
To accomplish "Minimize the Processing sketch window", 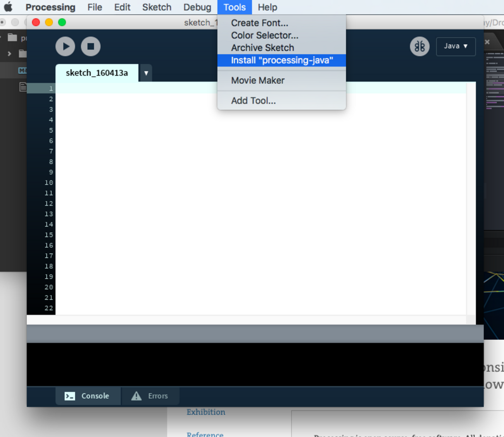I will [49, 22].
